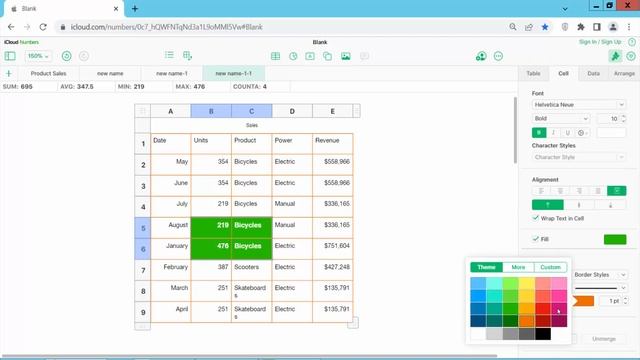This screenshot has height=360, width=640.
Task: Click the organize icon beside Format
Action: tap(631, 56)
